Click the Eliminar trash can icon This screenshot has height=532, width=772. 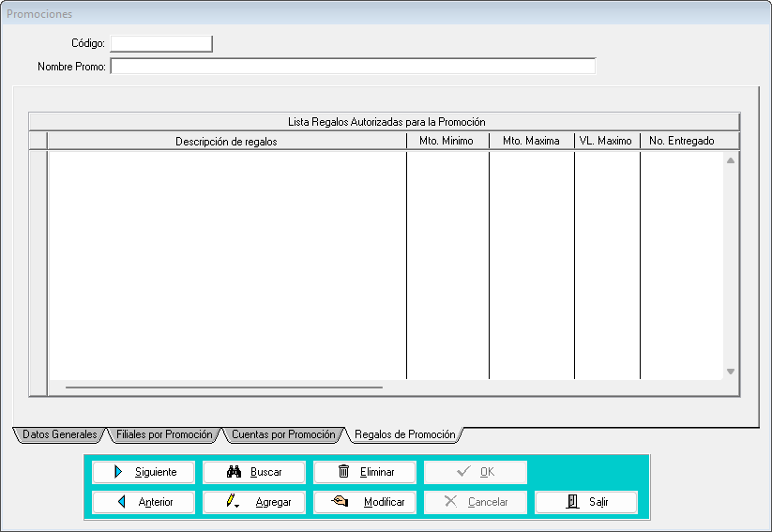(x=343, y=472)
